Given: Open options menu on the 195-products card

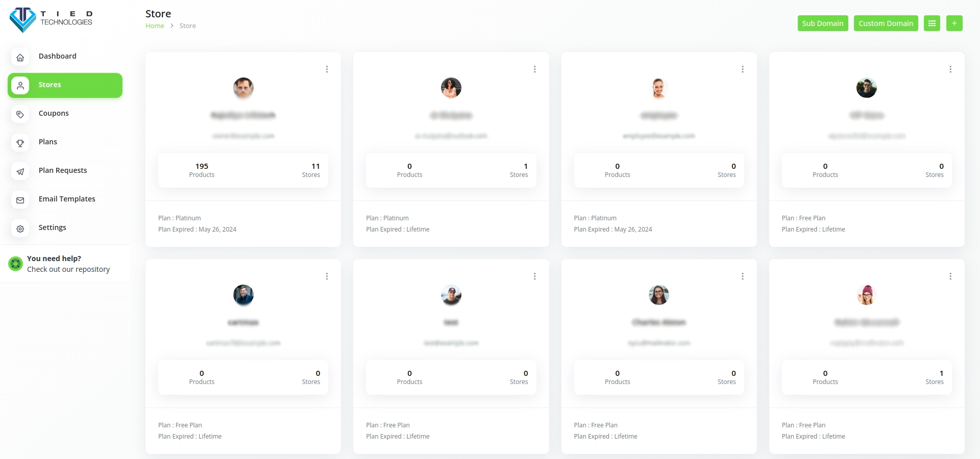Looking at the screenshot, I should pyautogui.click(x=327, y=69).
